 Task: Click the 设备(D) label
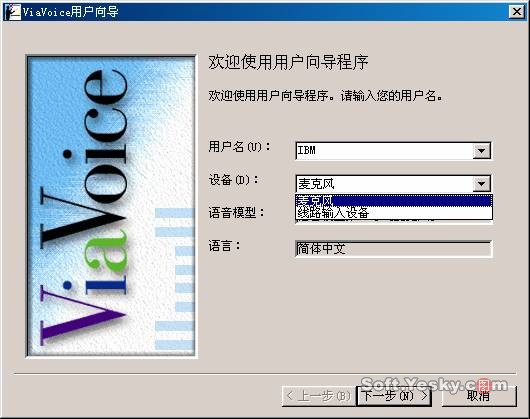233,180
